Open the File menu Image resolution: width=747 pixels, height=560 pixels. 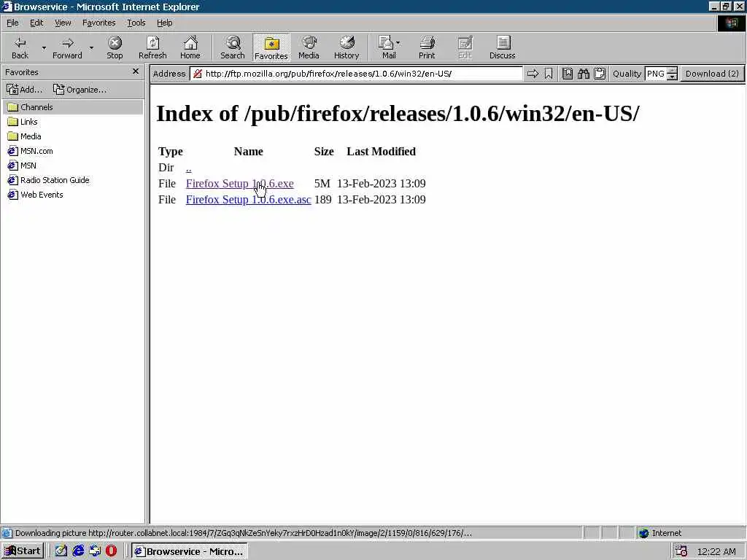pos(12,23)
